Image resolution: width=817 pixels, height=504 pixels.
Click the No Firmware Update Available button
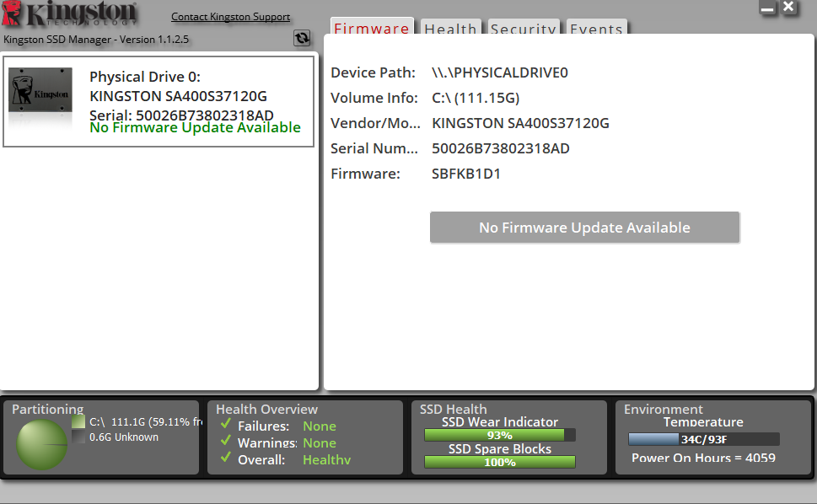pyautogui.click(x=584, y=228)
